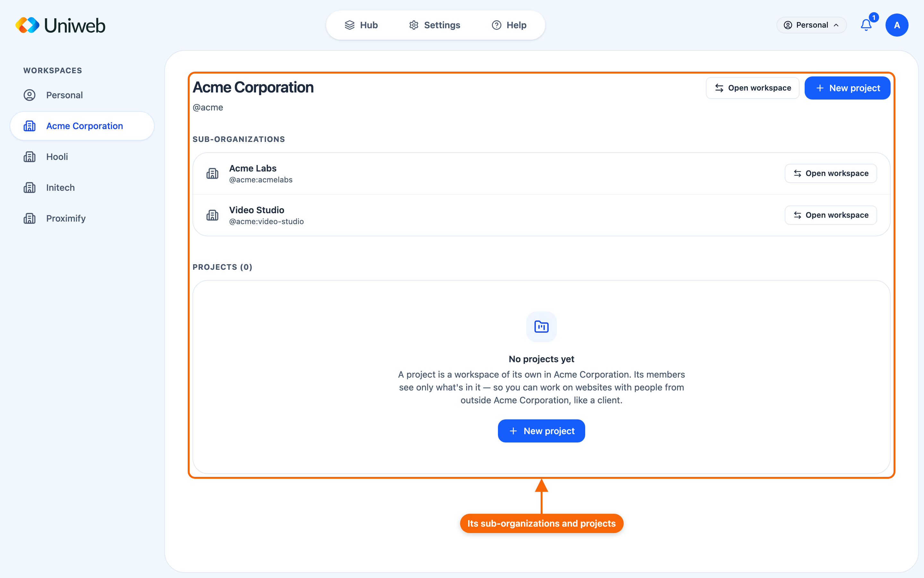Click the Acme Corporation page heading
Image resolution: width=924 pixels, height=578 pixels.
pos(253,87)
